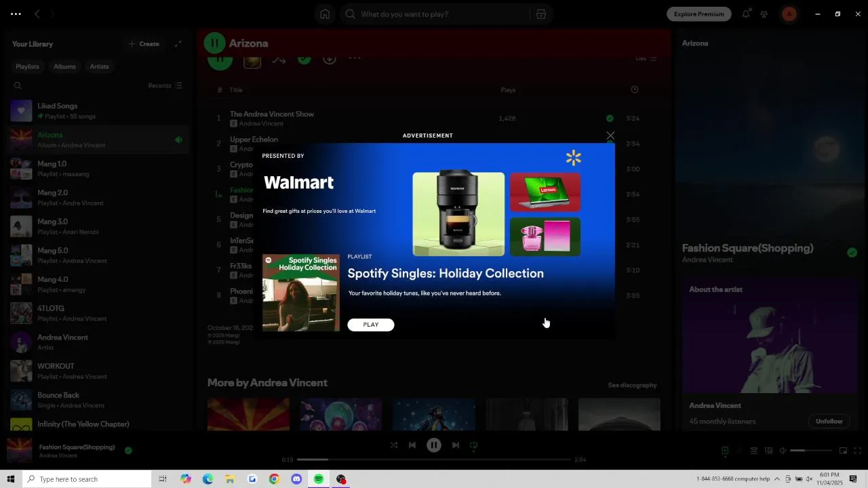Click the Explore Premium button

(699, 14)
